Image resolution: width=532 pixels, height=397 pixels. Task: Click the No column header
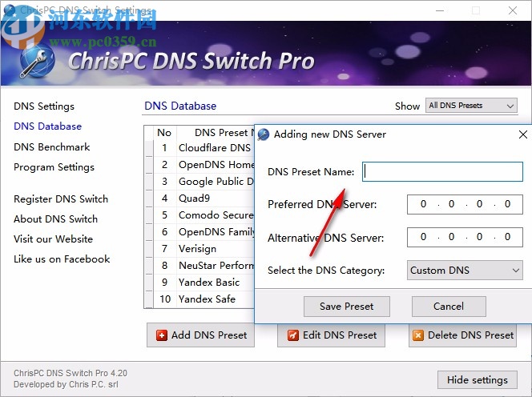pyautogui.click(x=164, y=133)
